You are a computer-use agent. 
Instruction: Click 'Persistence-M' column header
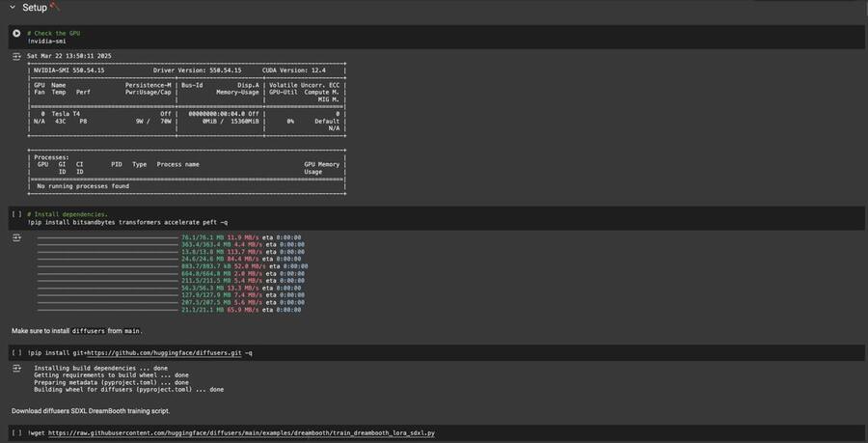point(148,85)
